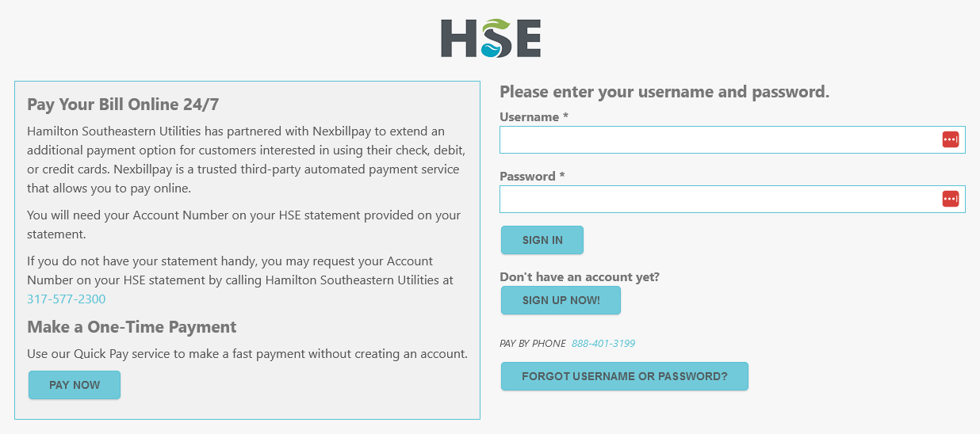Start a quick payment with Pay Now
980x434 pixels.
click(x=75, y=385)
